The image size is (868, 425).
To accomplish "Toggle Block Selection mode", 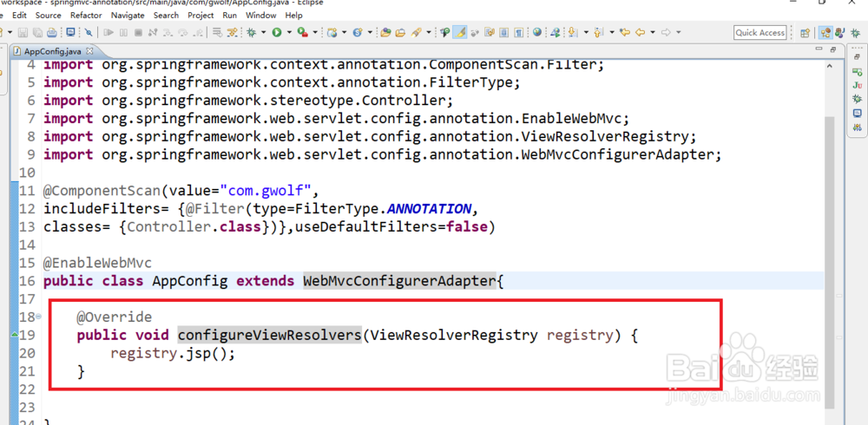I will (503, 33).
